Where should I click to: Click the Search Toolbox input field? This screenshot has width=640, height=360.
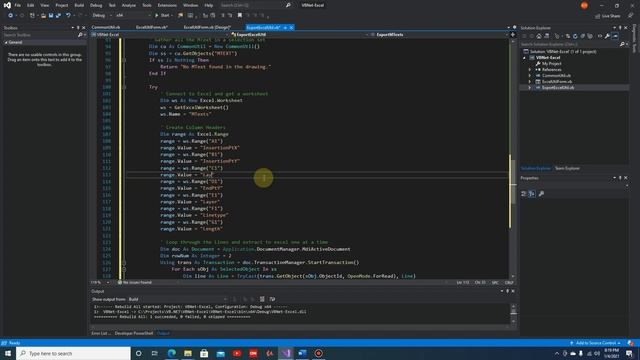tap(40, 35)
